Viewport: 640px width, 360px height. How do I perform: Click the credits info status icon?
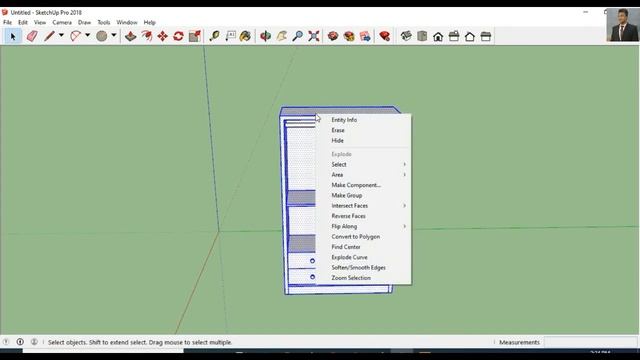pos(20,342)
